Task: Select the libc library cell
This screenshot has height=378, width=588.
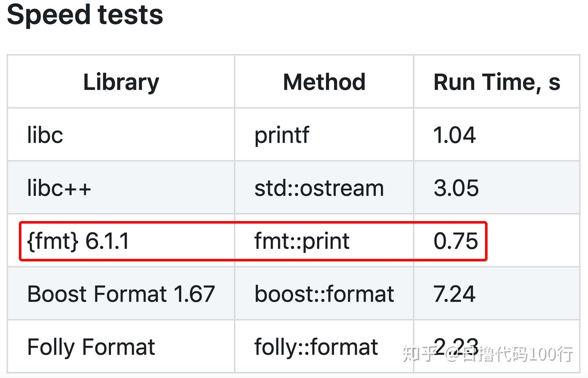Action: 45,135
